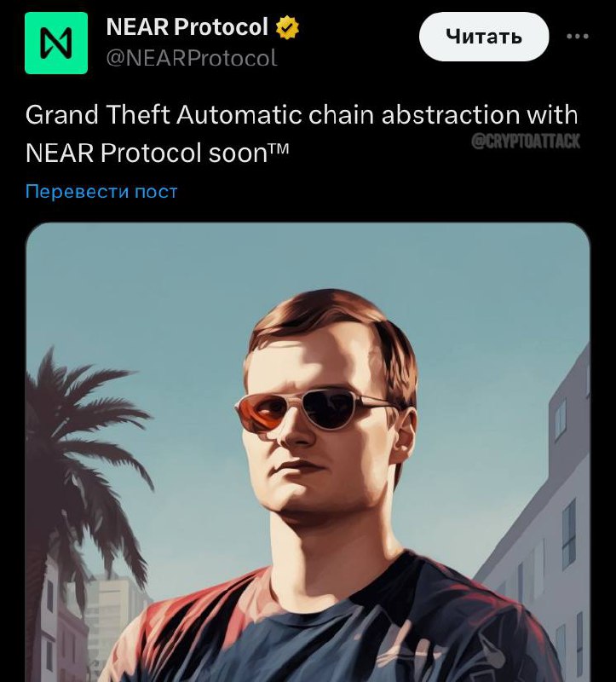
Task: Click the 'NEAR Protocol soon' text line
Action: [x=157, y=153]
